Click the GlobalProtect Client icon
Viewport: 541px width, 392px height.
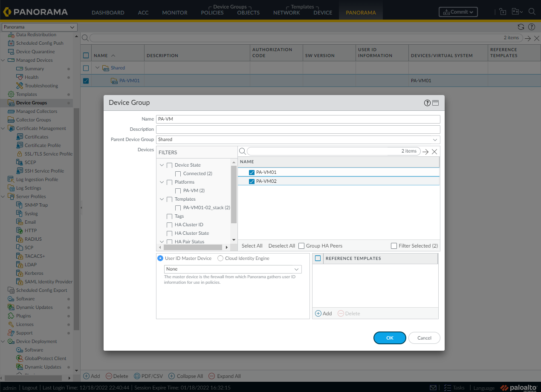point(19,358)
